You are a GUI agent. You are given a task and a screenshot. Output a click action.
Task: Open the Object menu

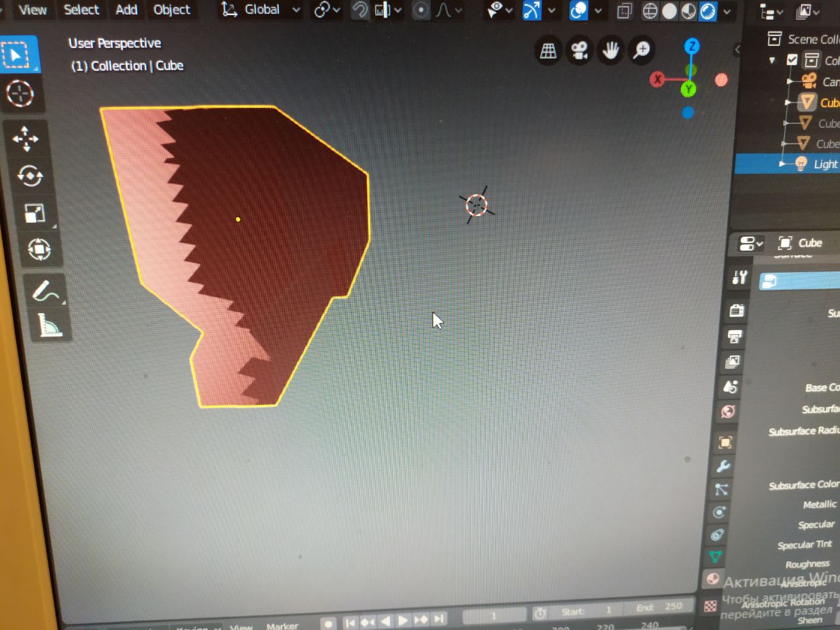[x=172, y=10]
